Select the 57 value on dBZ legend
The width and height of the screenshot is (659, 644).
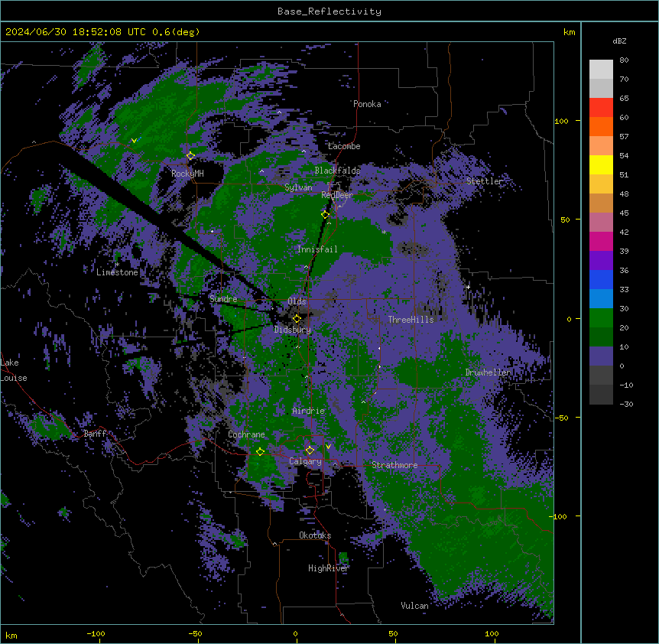[624, 137]
